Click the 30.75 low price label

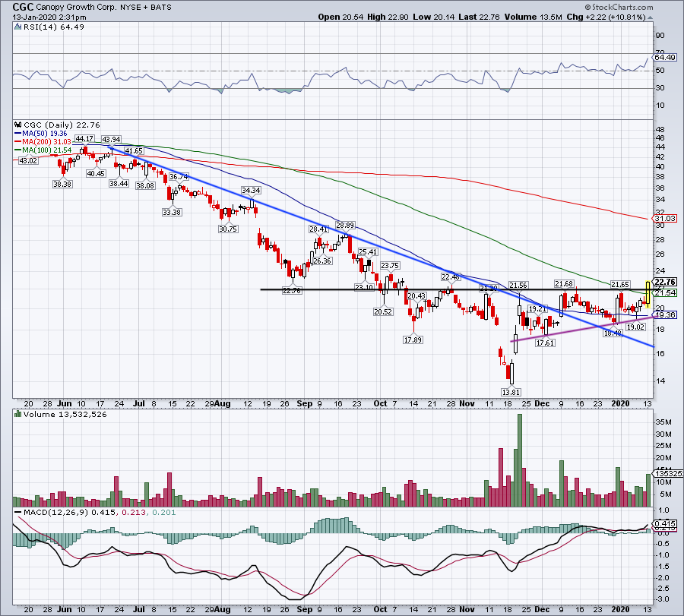pos(228,229)
